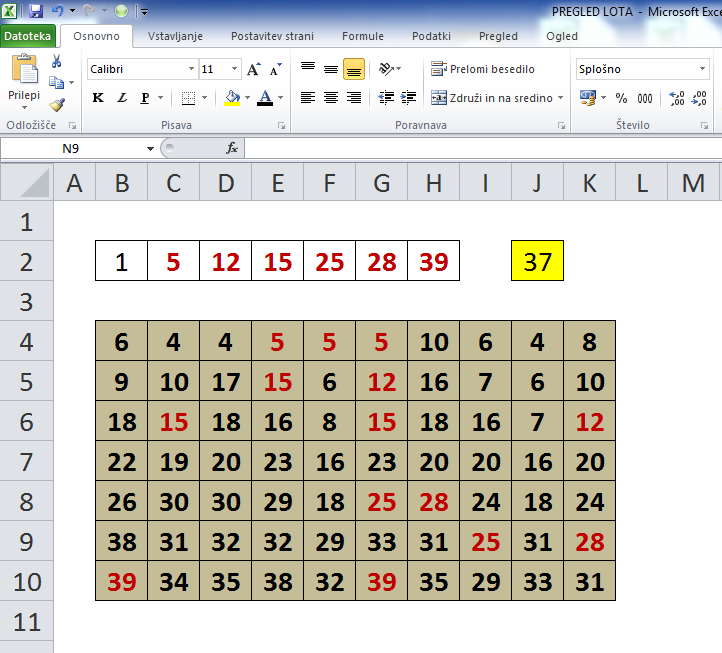Apply the yellow fill color bucket
The height and width of the screenshot is (653, 722).
[232, 98]
